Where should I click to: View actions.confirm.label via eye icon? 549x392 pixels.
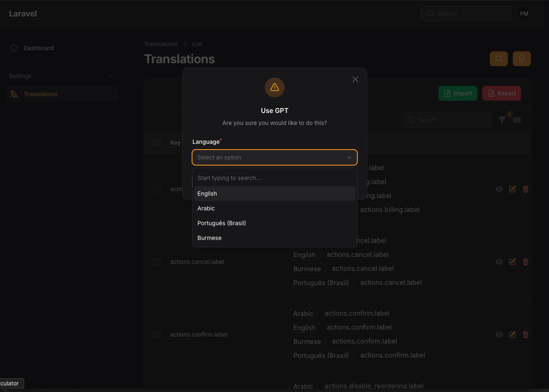pos(499,334)
